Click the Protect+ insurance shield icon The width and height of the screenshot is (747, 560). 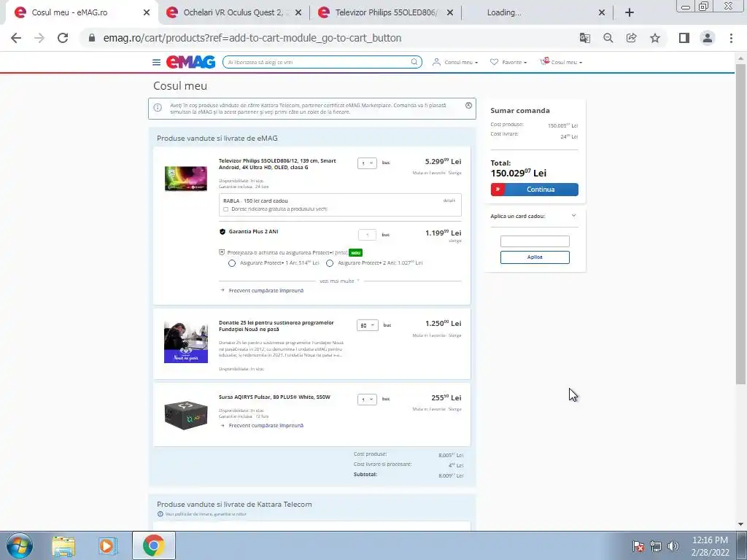[222, 252]
